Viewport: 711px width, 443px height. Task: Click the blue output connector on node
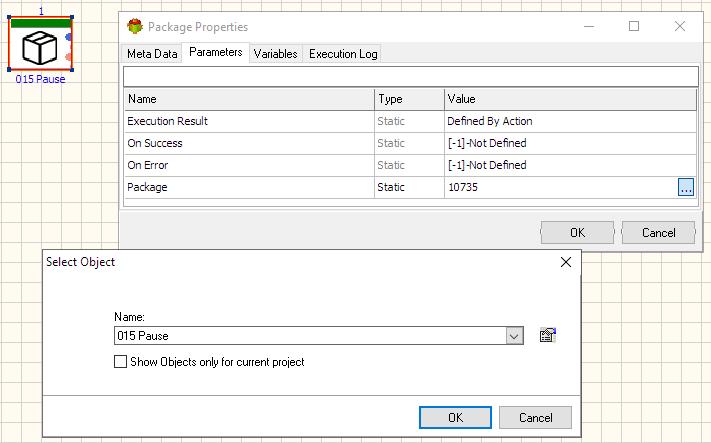(x=68, y=37)
